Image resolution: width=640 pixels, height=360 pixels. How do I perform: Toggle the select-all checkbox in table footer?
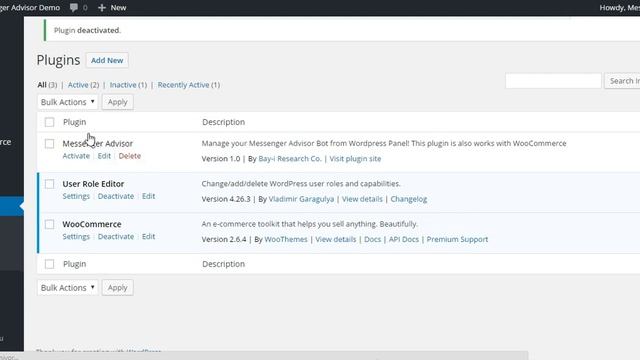click(49, 264)
